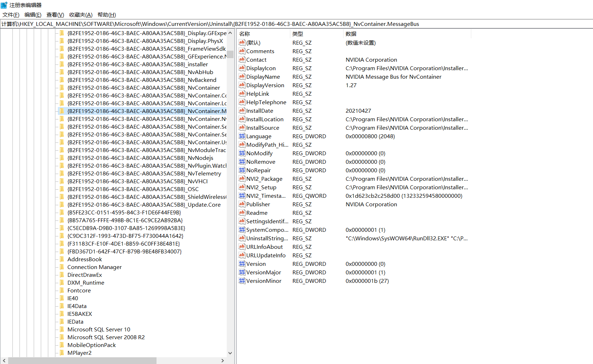593x364 pixels.
Task: Select the MobileOptionPack key
Action: [92, 345]
